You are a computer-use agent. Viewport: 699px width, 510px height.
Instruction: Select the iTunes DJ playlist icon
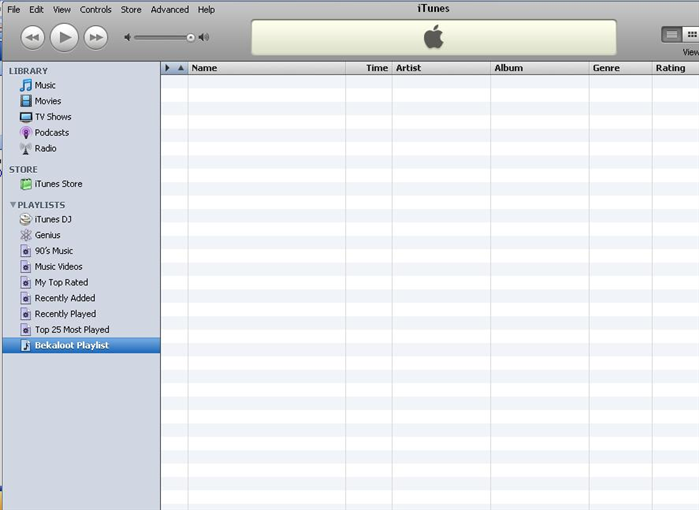(26, 219)
